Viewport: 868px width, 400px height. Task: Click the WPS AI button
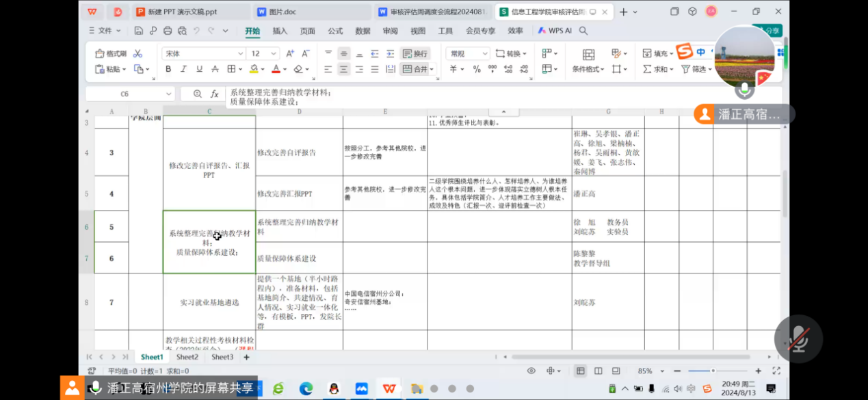pyautogui.click(x=555, y=31)
